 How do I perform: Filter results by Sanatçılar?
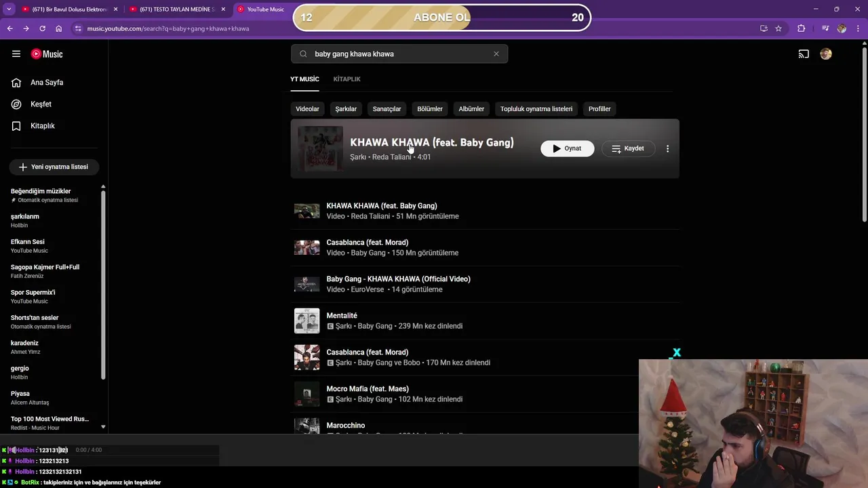[387, 109]
